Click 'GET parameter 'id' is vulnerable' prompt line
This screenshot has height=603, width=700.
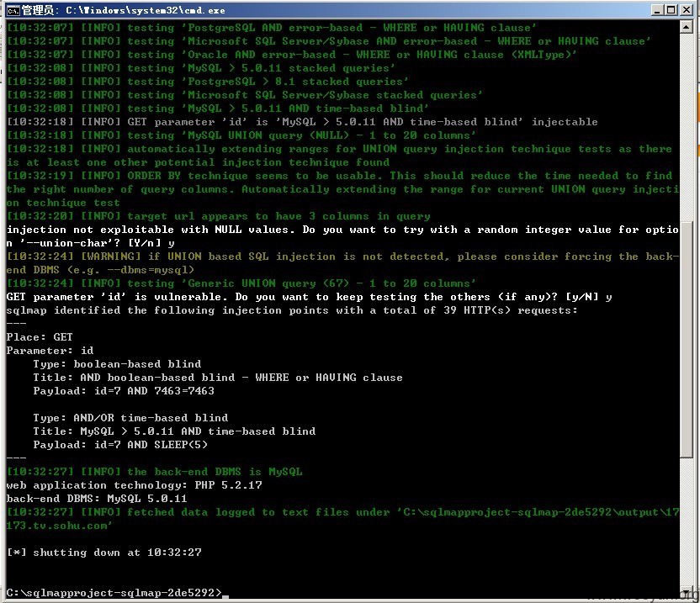pyautogui.click(x=309, y=297)
